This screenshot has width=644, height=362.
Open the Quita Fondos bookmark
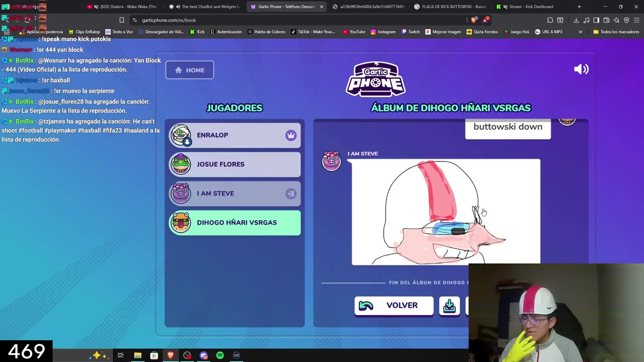(x=482, y=32)
